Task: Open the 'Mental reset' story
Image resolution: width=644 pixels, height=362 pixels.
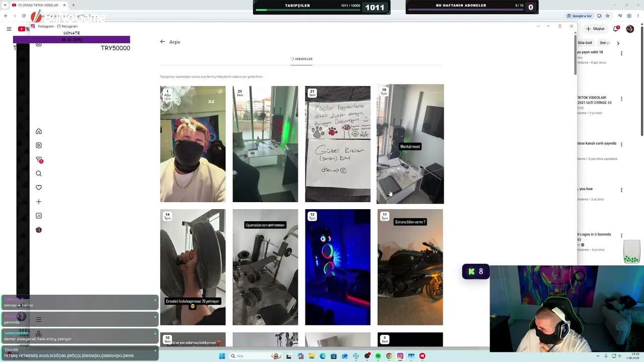Action: [410, 144]
